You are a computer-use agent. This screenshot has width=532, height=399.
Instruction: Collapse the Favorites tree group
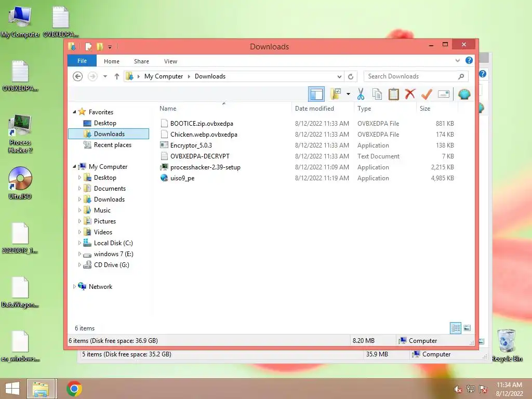74,112
